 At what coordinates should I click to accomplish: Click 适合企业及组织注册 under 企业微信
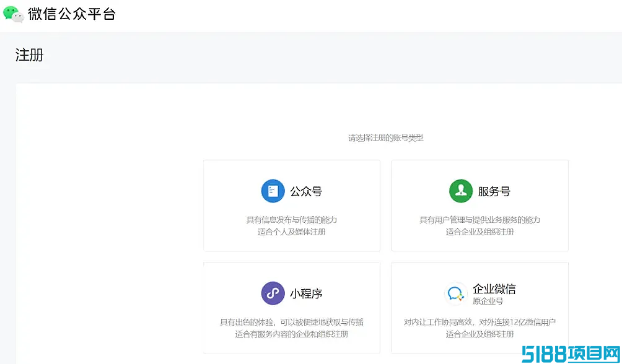480,334
